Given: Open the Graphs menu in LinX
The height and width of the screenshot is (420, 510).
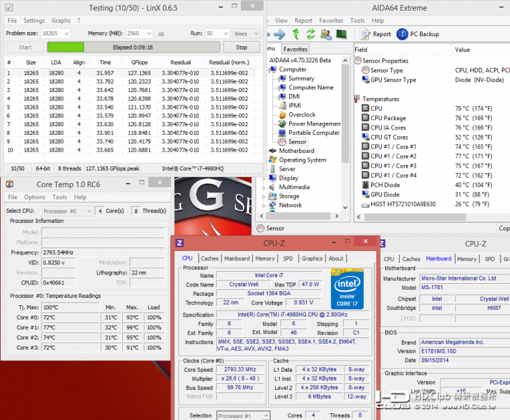Looking at the screenshot, I should click(61, 21).
